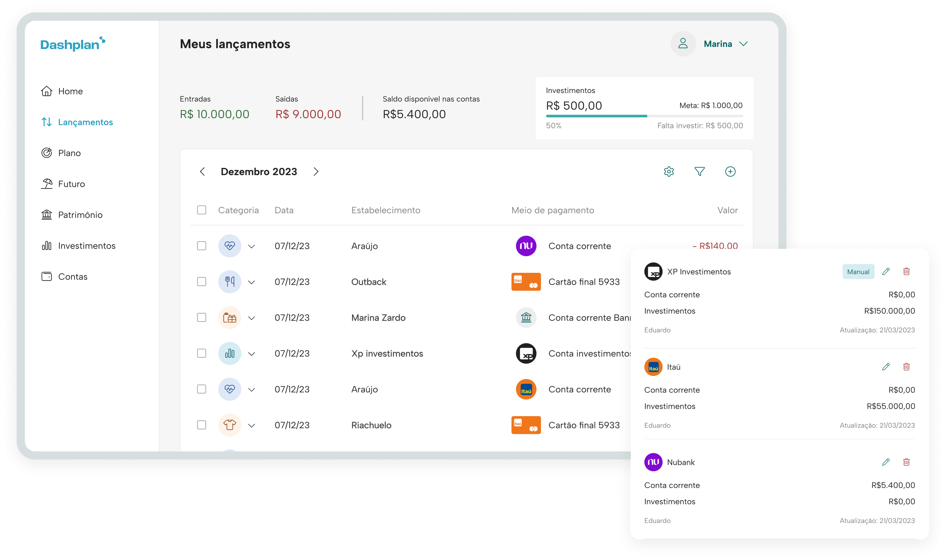
Task: Click the Manual tag on XP Investimentos
Action: (x=858, y=272)
